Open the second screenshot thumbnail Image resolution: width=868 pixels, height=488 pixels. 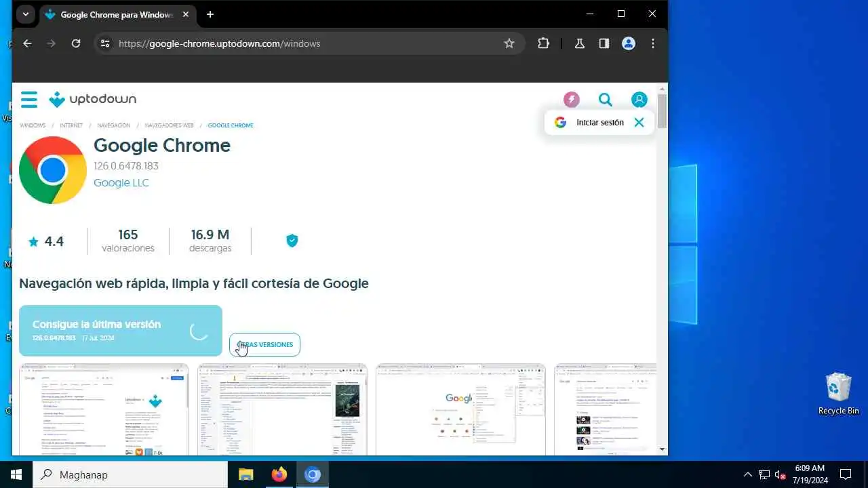click(282, 409)
